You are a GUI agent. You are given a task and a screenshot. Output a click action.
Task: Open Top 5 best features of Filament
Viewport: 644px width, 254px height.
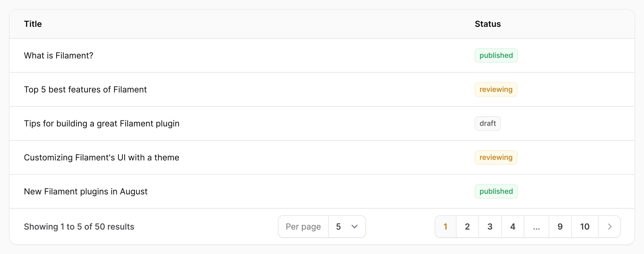322,89
